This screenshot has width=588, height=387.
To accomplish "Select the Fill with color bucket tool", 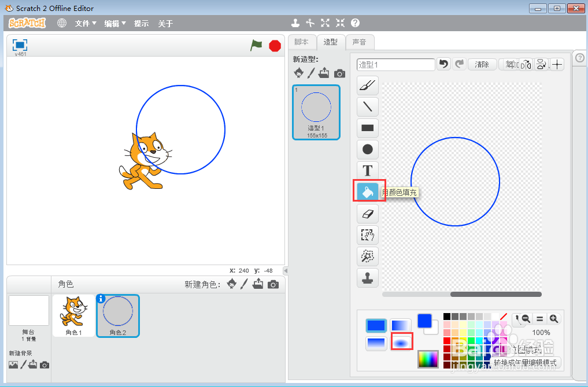I will 368,192.
